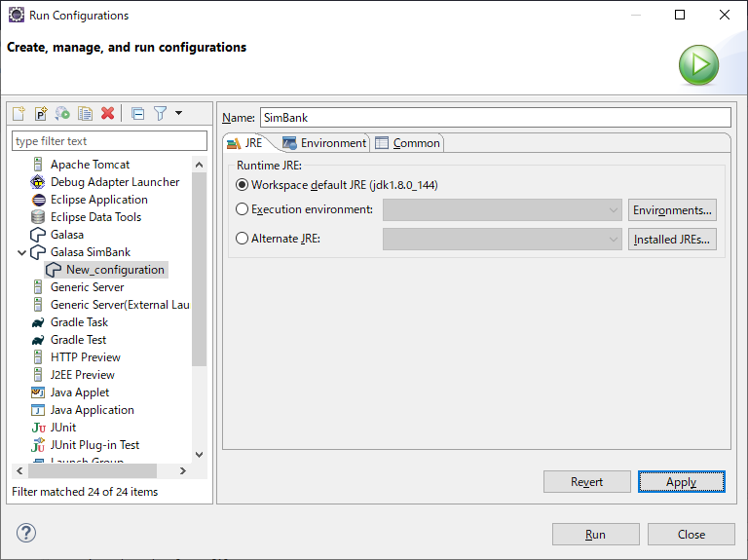This screenshot has height=560, width=748.
Task: Click the Collapse All toolbar icon
Action: [x=138, y=114]
